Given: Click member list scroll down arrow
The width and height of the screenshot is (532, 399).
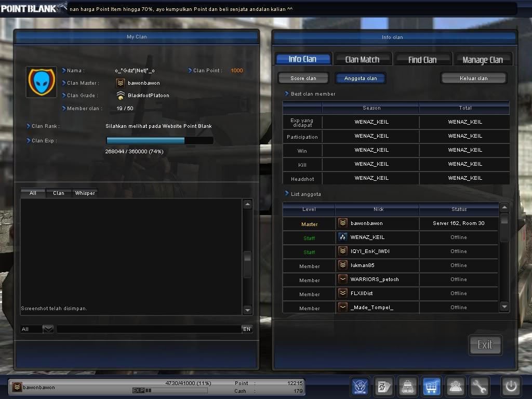Looking at the screenshot, I should click(504, 307).
